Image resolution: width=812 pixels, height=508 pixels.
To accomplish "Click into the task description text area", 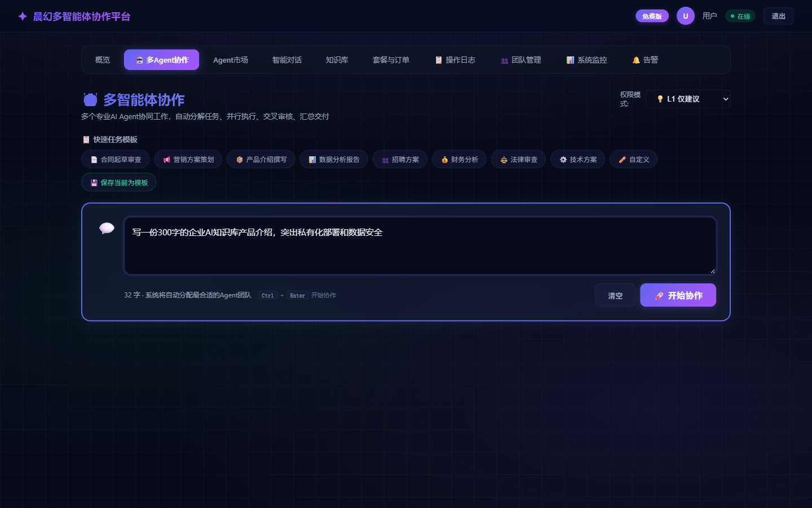I will tap(420, 246).
